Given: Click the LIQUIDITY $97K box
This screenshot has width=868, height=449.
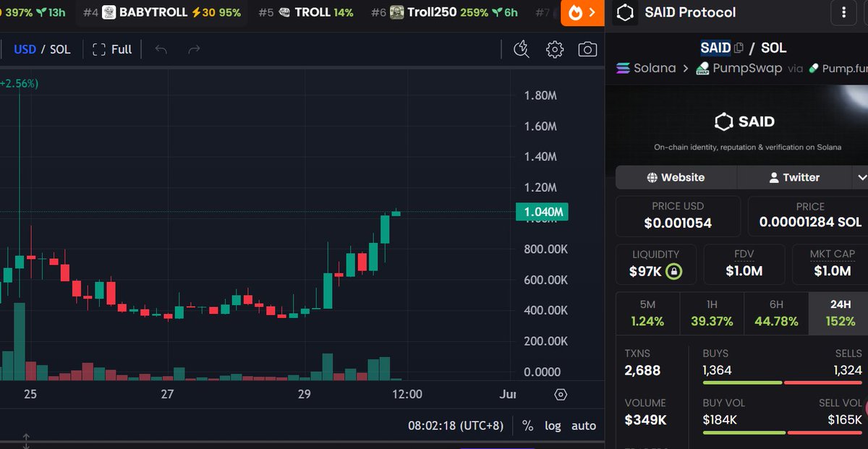Looking at the screenshot, I should click(x=656, y=264).
